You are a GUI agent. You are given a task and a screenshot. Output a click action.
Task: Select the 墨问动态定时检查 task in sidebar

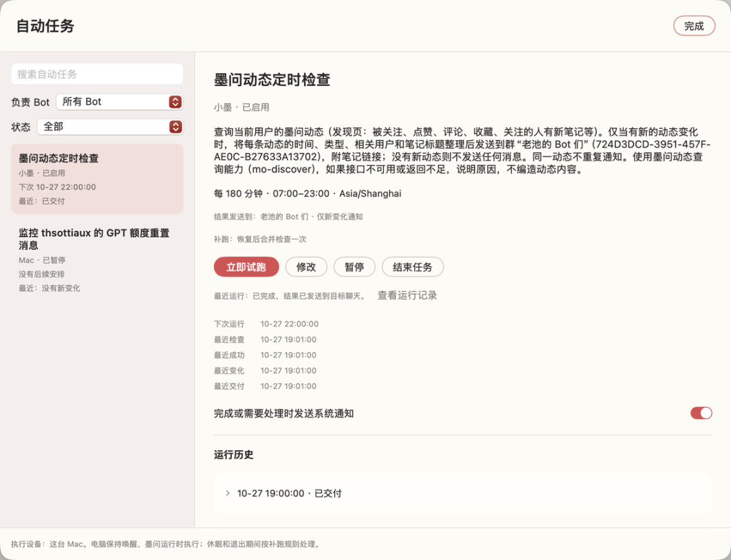(97, 179)
